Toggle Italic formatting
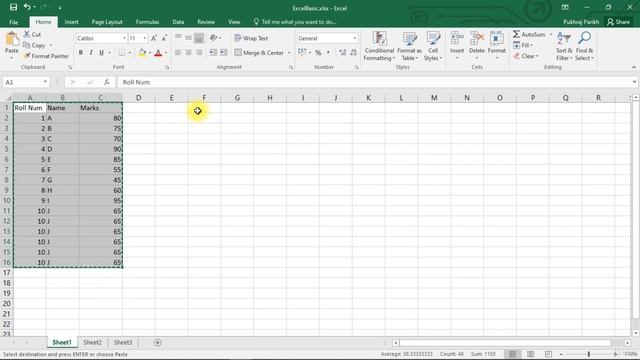The width and height of the screenshot is (640, 360). [x=91, y=53]
